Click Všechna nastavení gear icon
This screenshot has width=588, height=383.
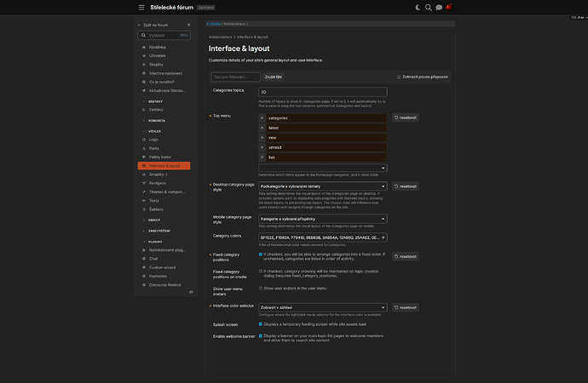pyautogui.click(x=144, y=73)
